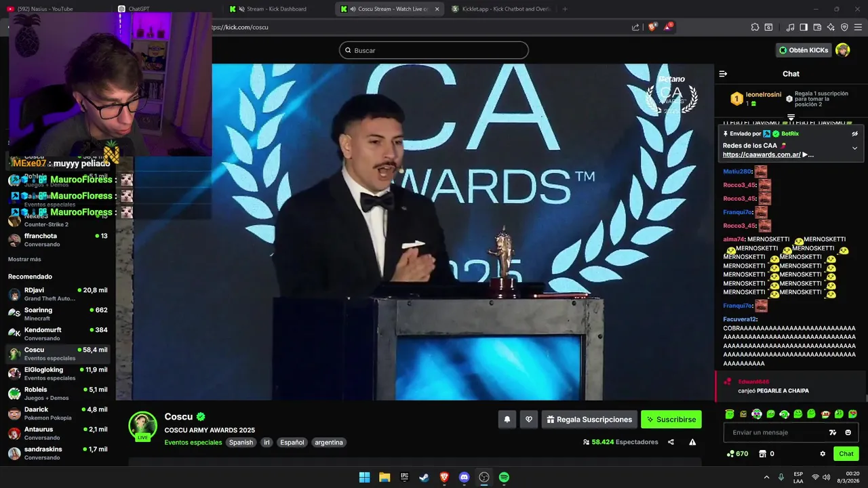The height and width of the screenshot is (488, 868).
Task: Open Kendomurft recommended channel
Action: (x=58, y=333)
